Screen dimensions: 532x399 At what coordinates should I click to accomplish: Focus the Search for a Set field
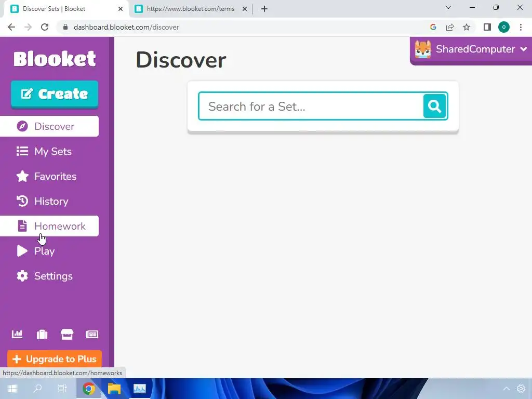[x=311, y=106]
